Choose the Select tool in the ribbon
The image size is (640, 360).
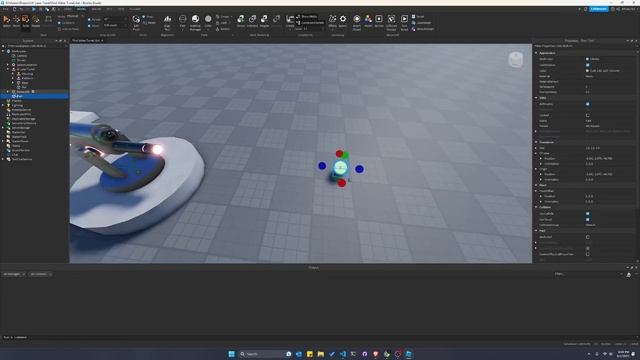(7, 20)
